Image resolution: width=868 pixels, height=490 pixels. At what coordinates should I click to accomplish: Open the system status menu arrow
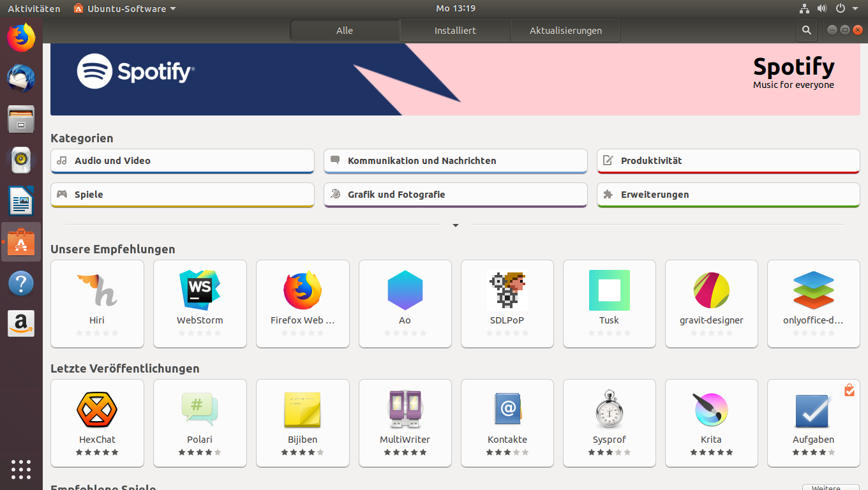855,9
